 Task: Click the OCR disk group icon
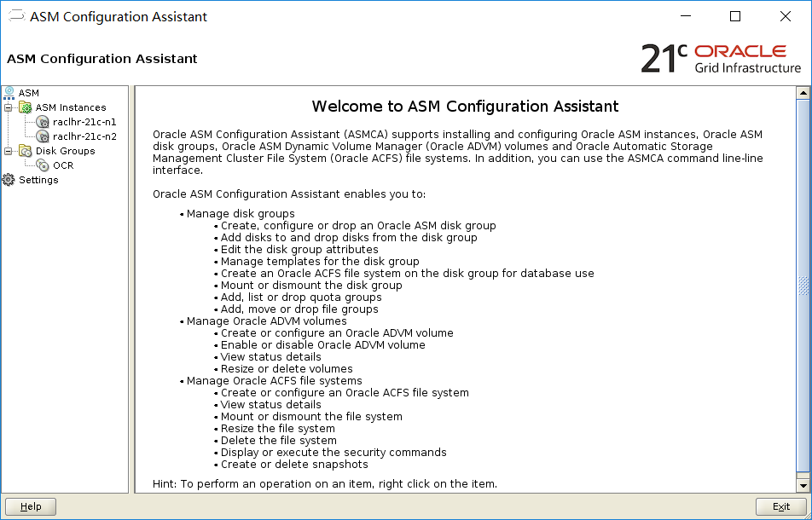point(43,165)
